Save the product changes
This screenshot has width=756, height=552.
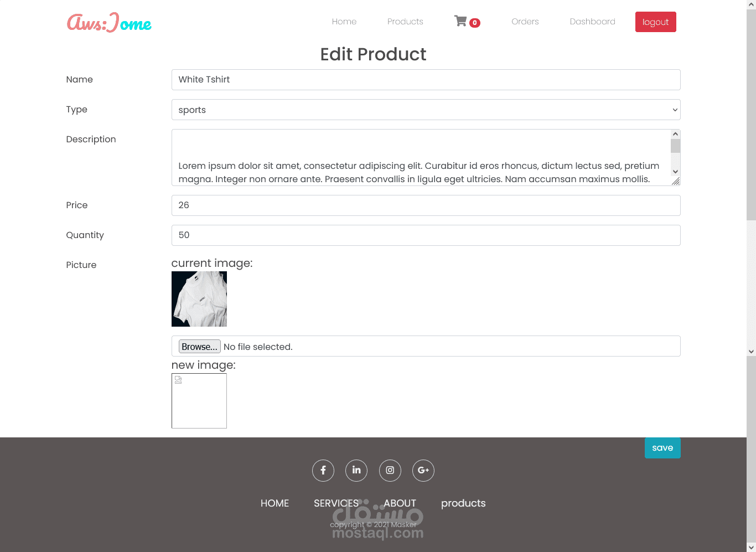(662, 447)
